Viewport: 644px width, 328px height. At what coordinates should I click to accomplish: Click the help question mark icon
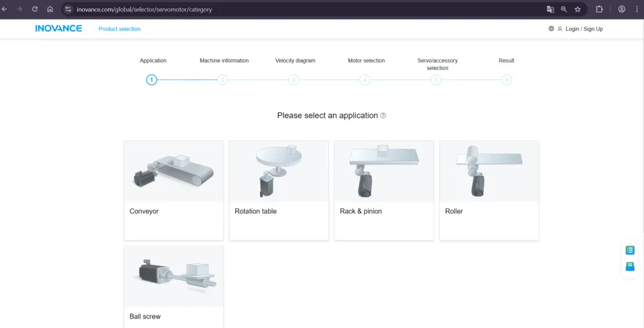tap(383, 116)
